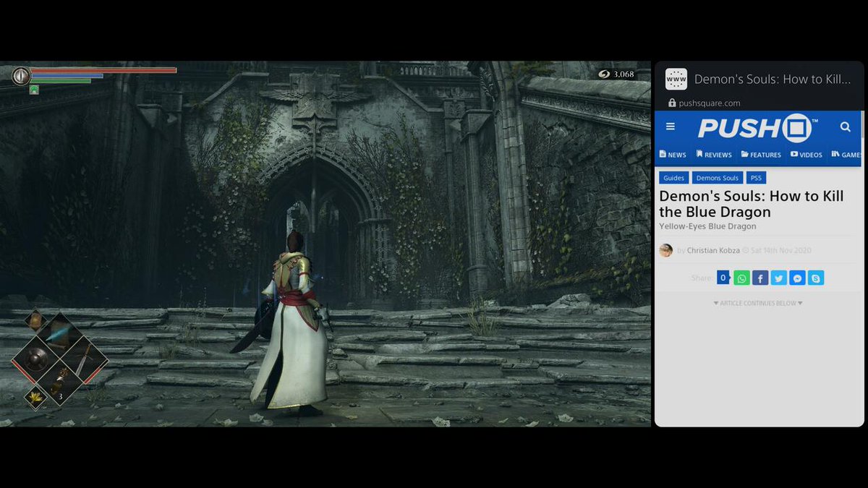Viewport: 868px width, 488px height.
Task: Open the Push Square search icon
Action: (x=846, y=127)
